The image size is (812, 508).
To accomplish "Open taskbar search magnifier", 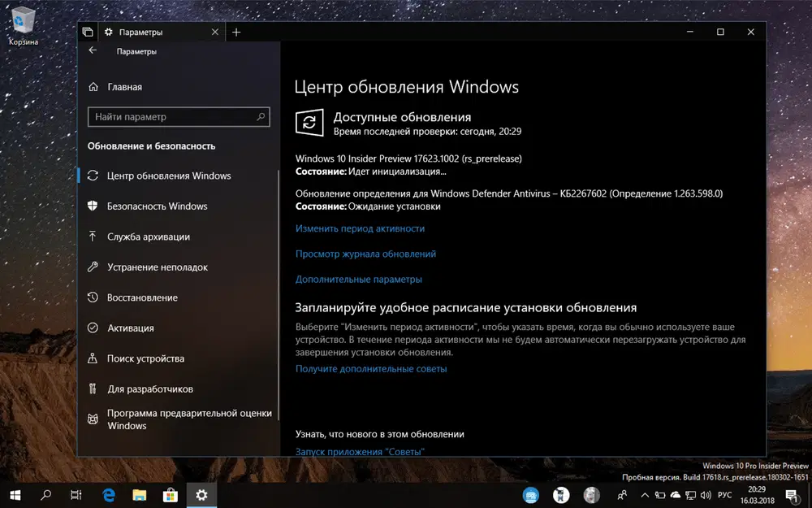I will [45, 495].
